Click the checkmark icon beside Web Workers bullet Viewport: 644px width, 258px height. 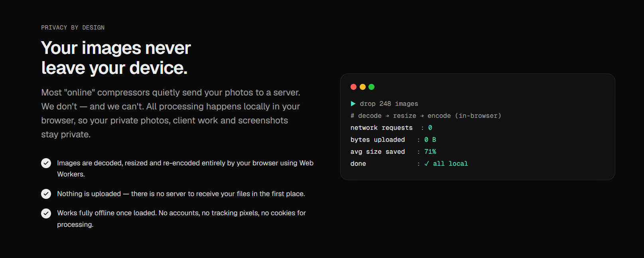[46, 163]
